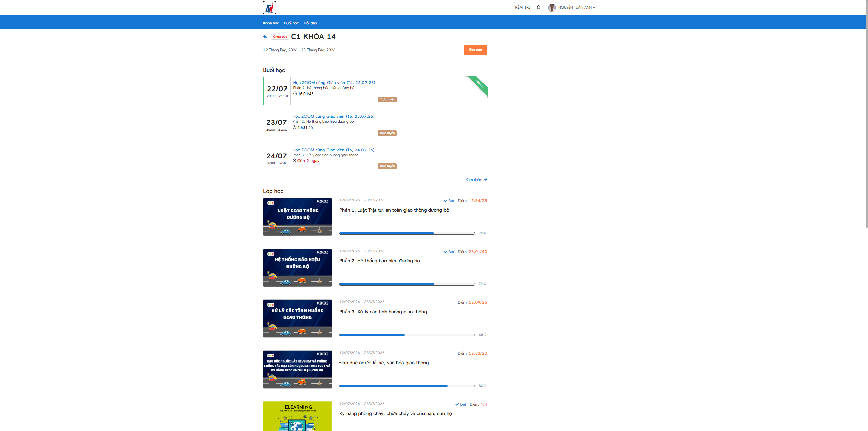Open Kỹ năng phòng cháy, chữa cháy class
This screenshot has height=431, width=868.
[x=395, y=414]
